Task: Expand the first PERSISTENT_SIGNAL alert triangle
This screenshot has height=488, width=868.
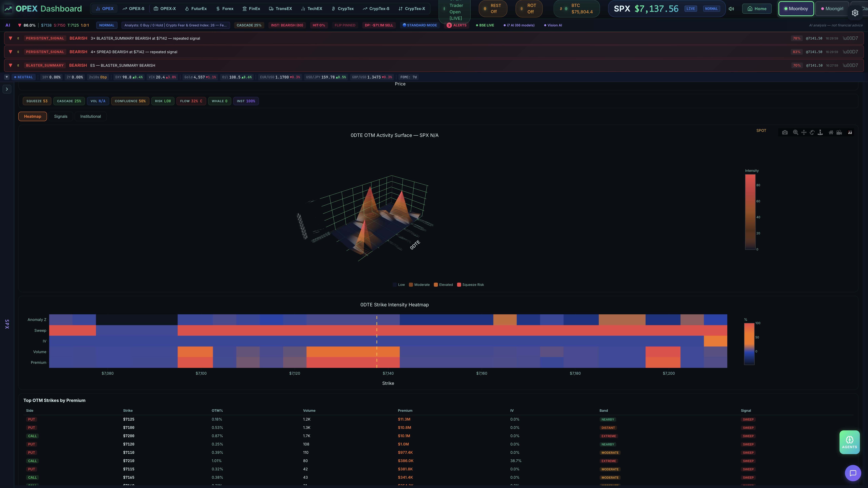Action: coord(11,38)
